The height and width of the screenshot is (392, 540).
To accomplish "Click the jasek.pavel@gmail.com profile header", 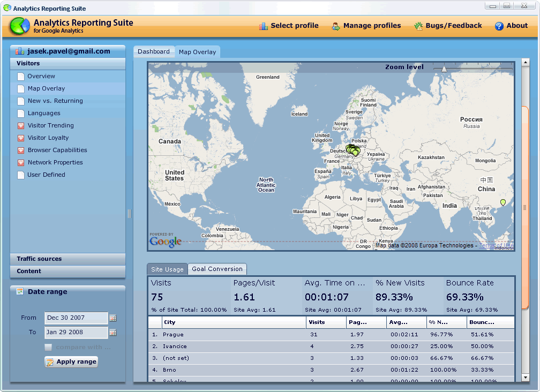I will coord(68,51).
